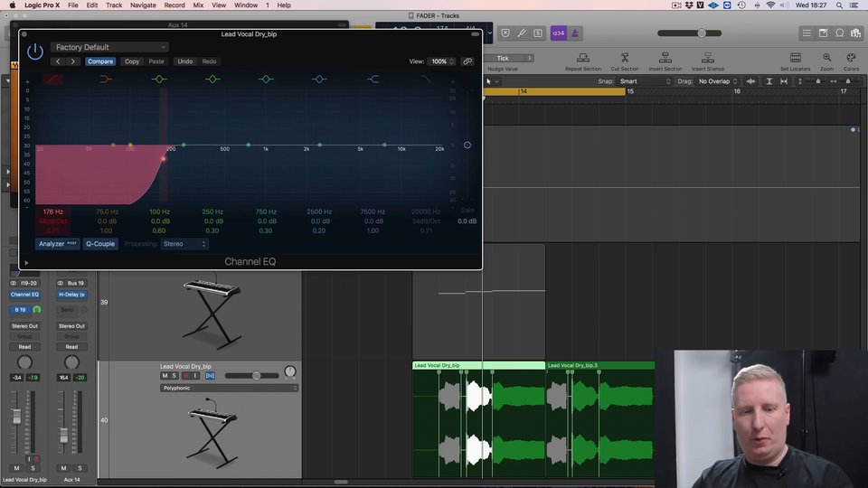Go to previous EQ preset
The image size is (868, 488).
(x=58, y=61)
